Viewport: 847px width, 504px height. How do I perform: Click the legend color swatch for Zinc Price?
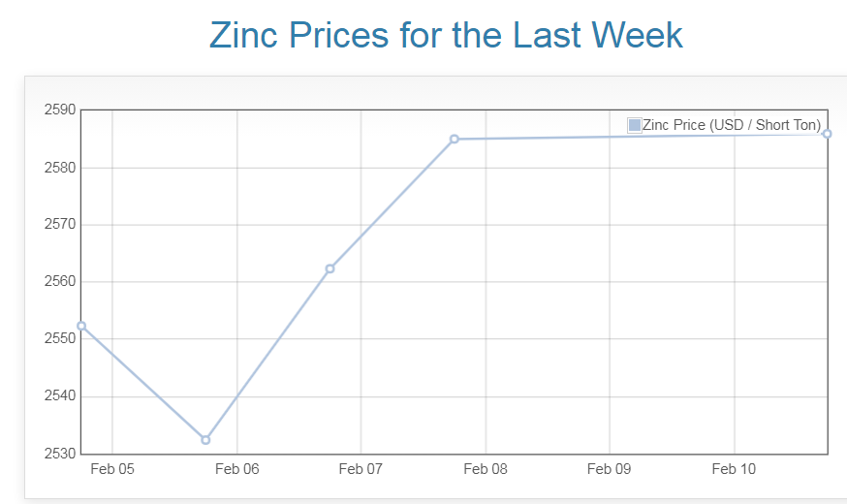point(635,125)
